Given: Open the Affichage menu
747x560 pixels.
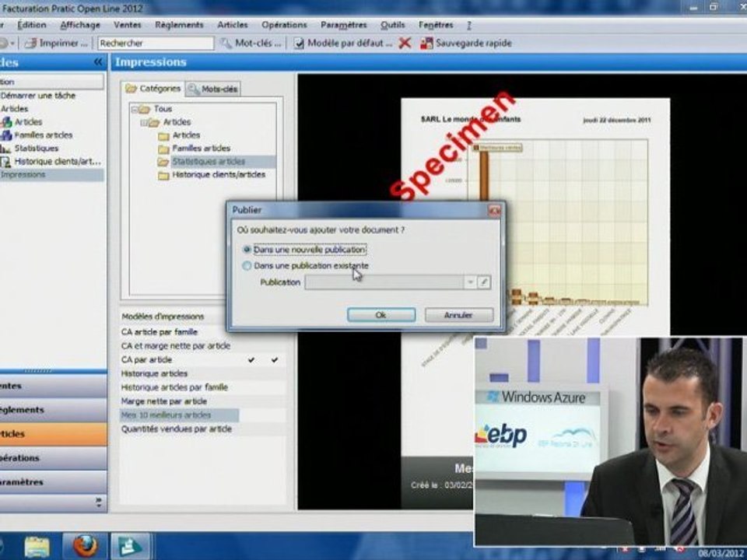Looking at the screenshot, I should (x=80, y=25).
